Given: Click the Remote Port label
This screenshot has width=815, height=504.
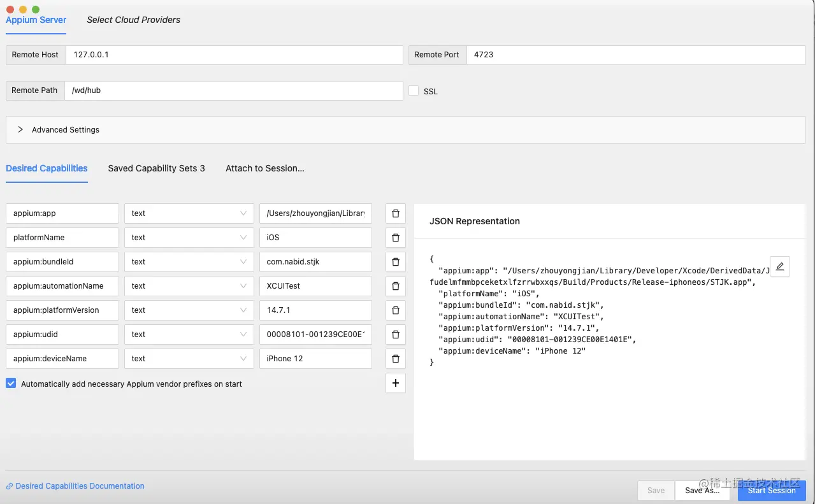Looking at the screenshot, I should [437, 55].
